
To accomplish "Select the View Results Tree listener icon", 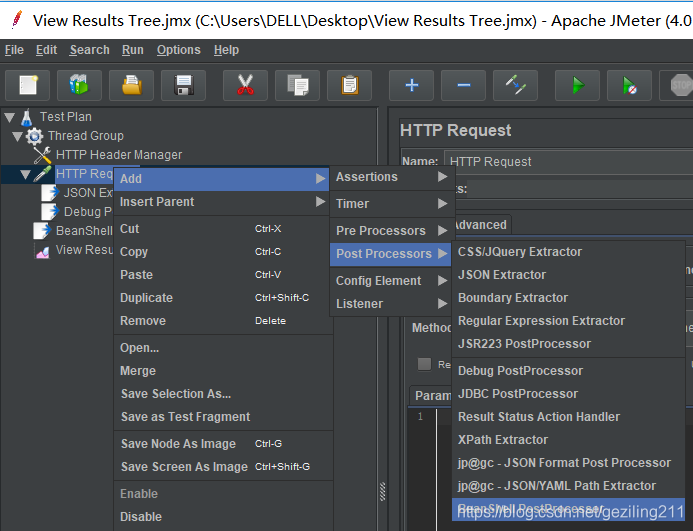I will point(42,251).
